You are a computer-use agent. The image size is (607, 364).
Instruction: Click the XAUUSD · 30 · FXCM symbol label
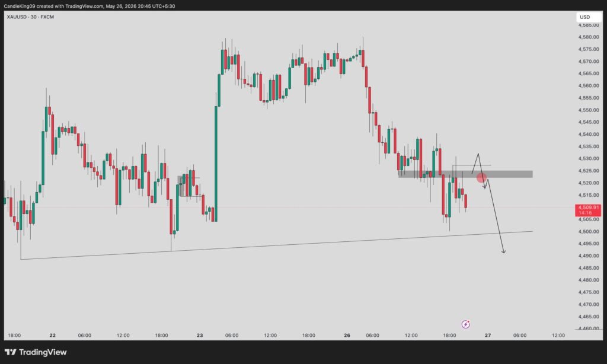click(30, 17)
